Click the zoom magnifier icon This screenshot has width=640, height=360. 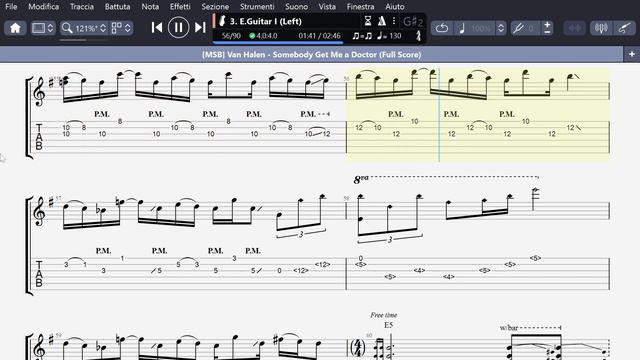tap(67, 28)
